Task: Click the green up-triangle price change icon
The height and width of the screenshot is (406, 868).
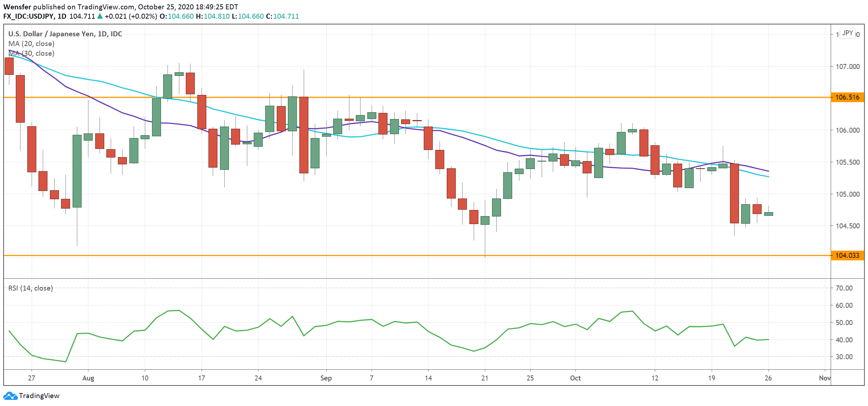Action: (x=100, y=16)
